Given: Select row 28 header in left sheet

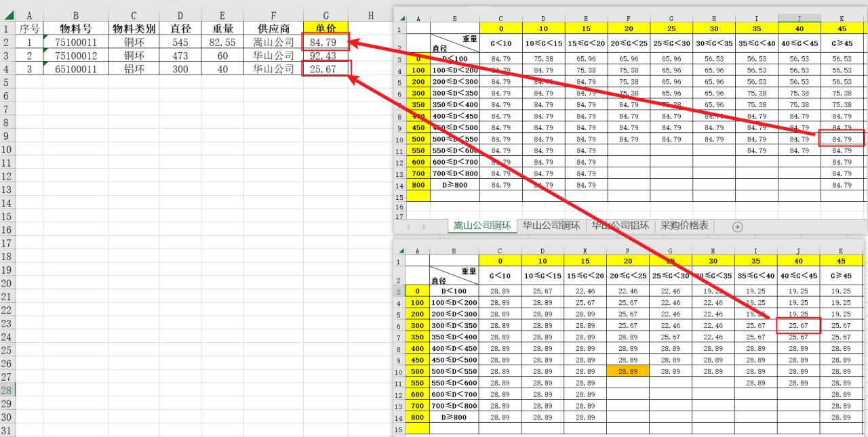Looking at the screenshot, I should [x=7, y=391].
